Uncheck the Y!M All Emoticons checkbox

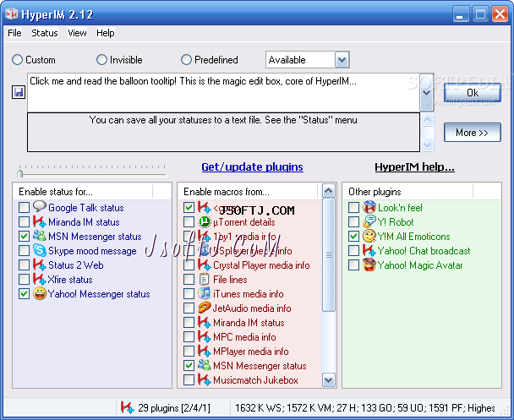tap(353, 237)
